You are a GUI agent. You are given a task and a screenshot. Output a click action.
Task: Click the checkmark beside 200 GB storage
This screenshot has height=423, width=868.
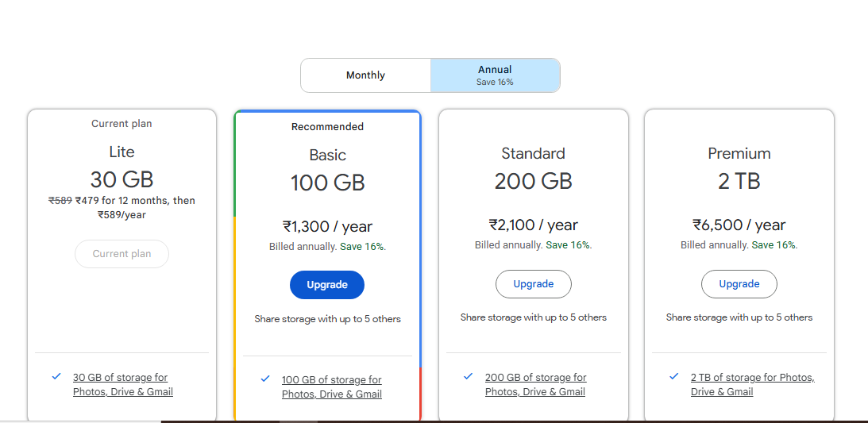(469, 377)
